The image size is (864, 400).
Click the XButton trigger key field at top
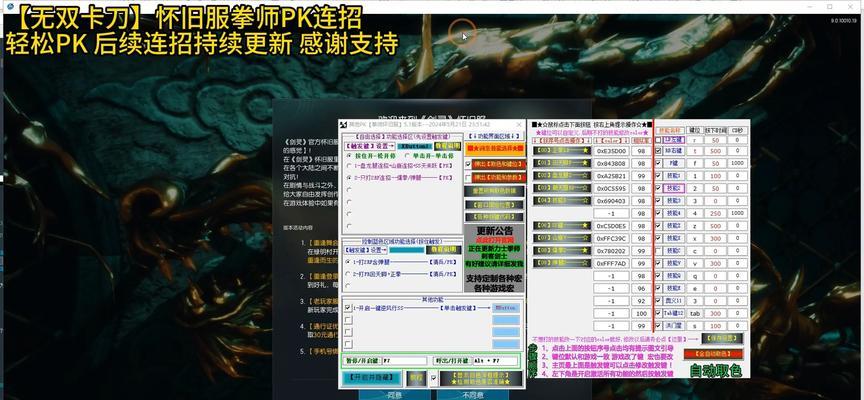[x=414, y=146]
